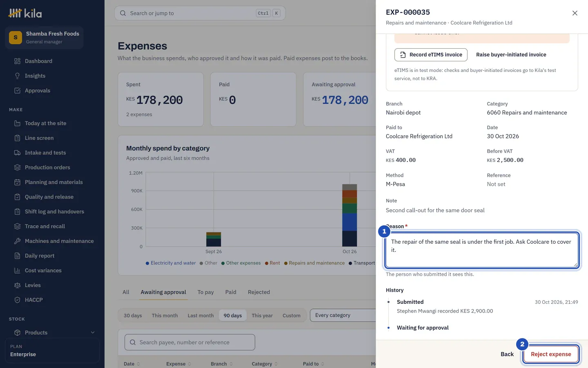The height and width of the screenshot is (368, 588).
Task: Click the Reason text area
Action: 482,250
